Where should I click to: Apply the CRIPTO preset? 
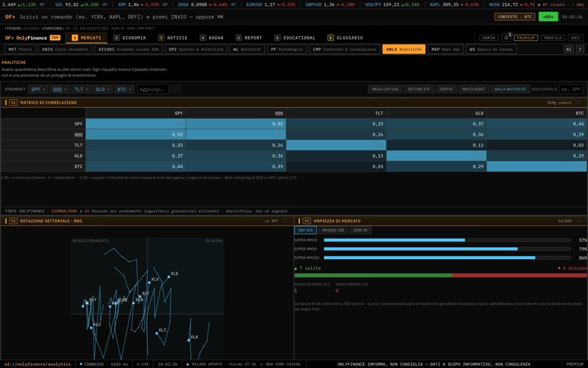point(446,89)
